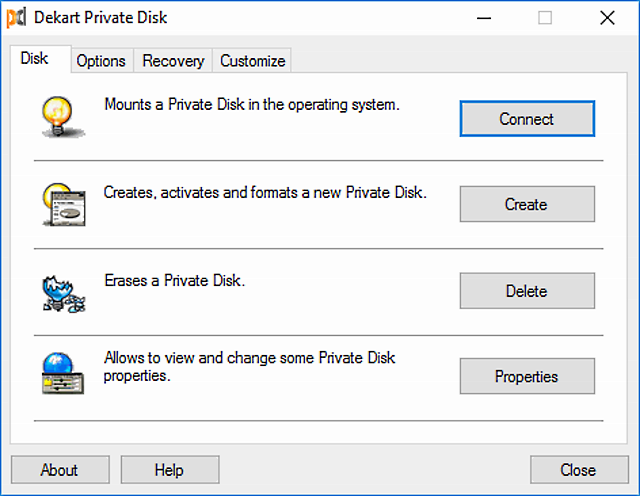The image size is (640, 496).
Task: Open the Recovery tab
Action: 173,61
